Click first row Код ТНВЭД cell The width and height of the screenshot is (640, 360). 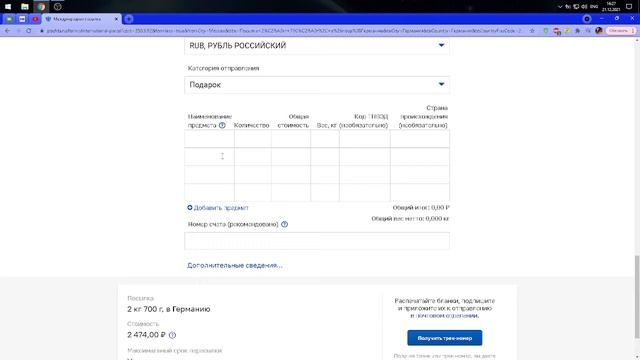[364, 139]
